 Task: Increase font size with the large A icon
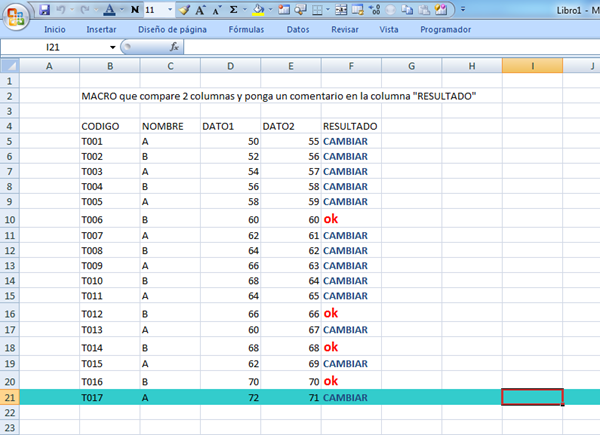[x=200, y=9]
